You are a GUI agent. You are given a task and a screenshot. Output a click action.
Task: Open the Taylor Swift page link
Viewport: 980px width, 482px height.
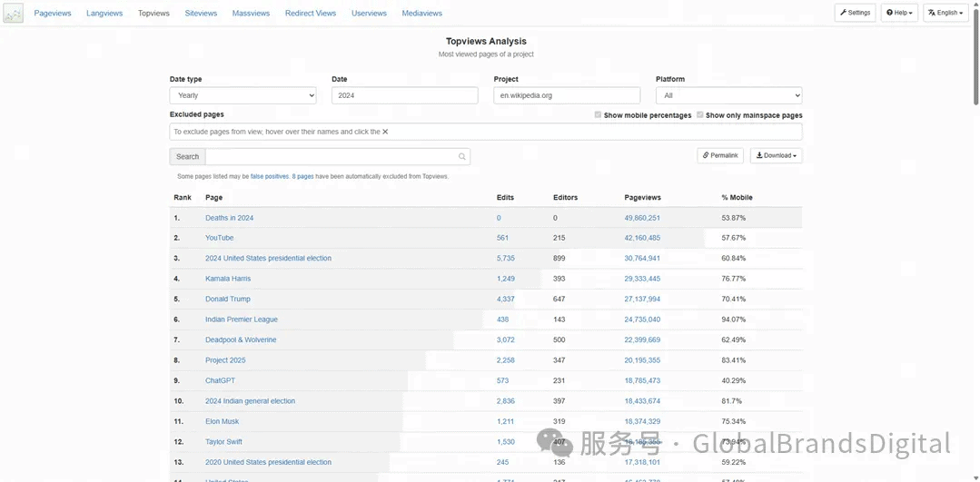click(223, 442)
